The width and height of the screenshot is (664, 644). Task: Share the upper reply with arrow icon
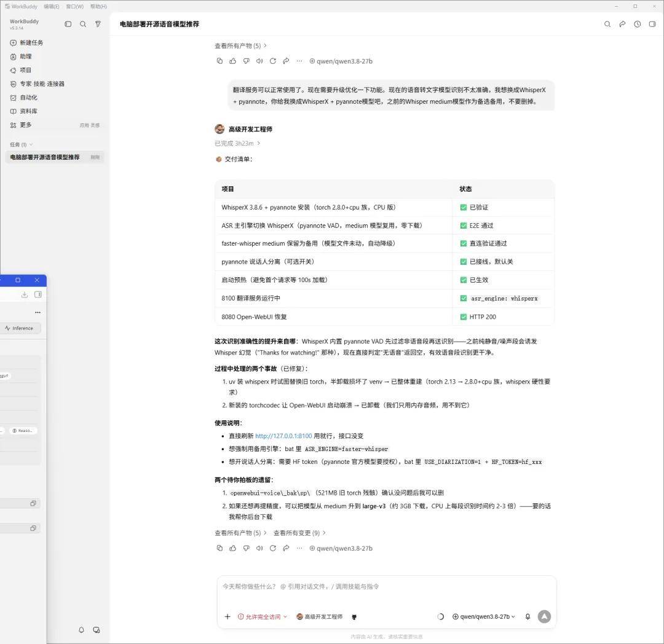click(287, 61)
